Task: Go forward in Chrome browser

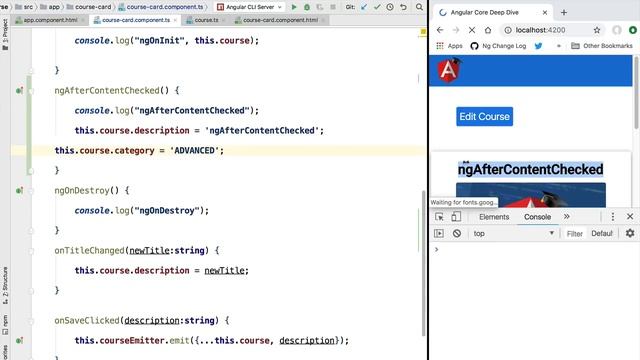Action: pos(456,30)
